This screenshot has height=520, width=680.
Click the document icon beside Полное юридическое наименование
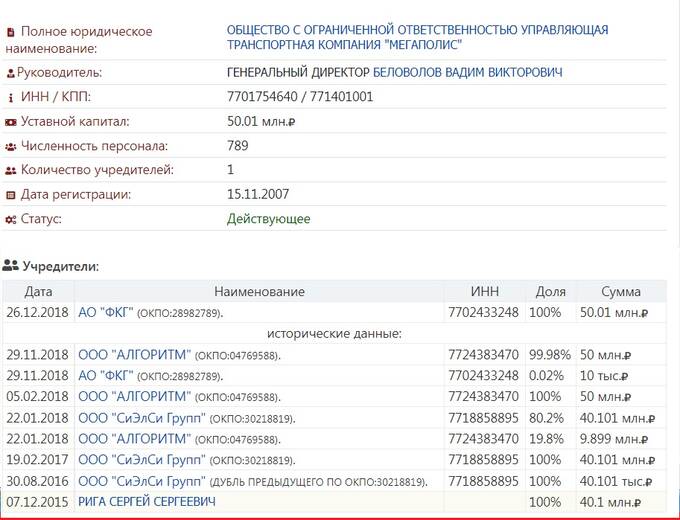pyautogui.click(x=11, y=32)
